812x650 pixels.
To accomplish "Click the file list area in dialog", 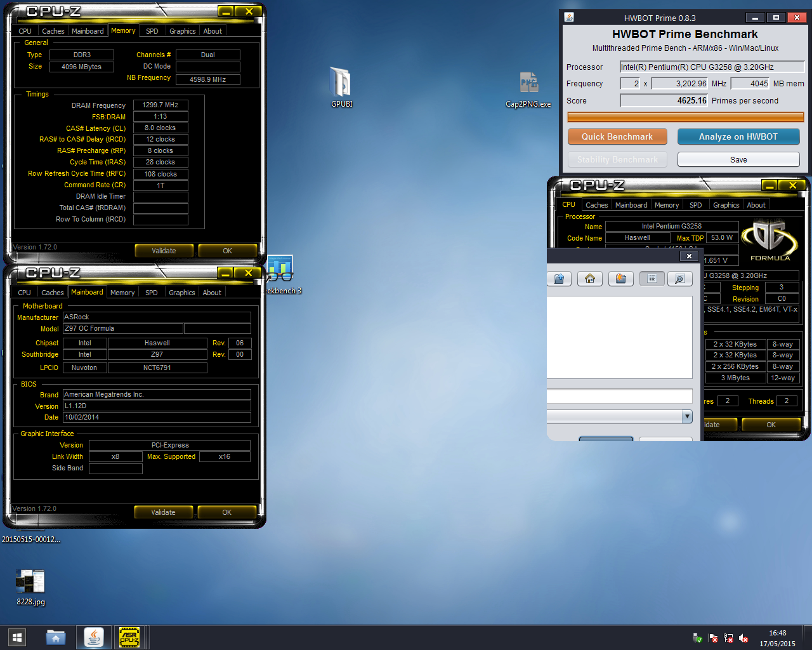I will coord(619,337).
